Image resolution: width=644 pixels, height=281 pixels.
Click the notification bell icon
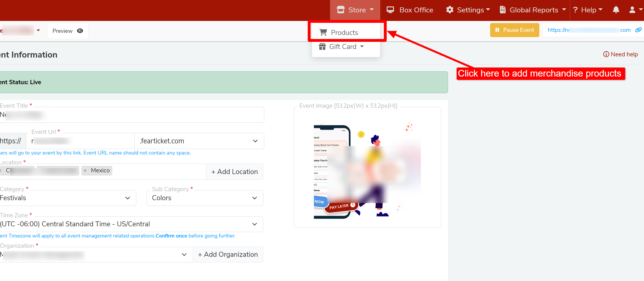(x=616, y=10)
